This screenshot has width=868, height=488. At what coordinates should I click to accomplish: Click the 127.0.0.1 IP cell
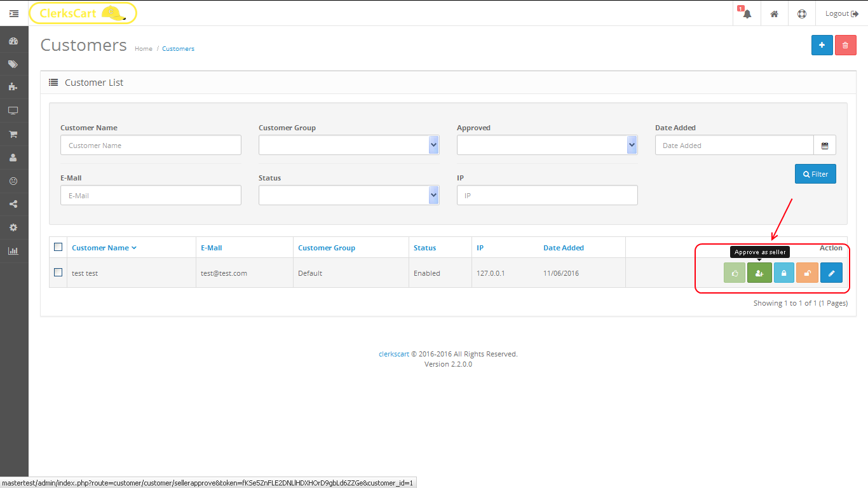point(491,273)
